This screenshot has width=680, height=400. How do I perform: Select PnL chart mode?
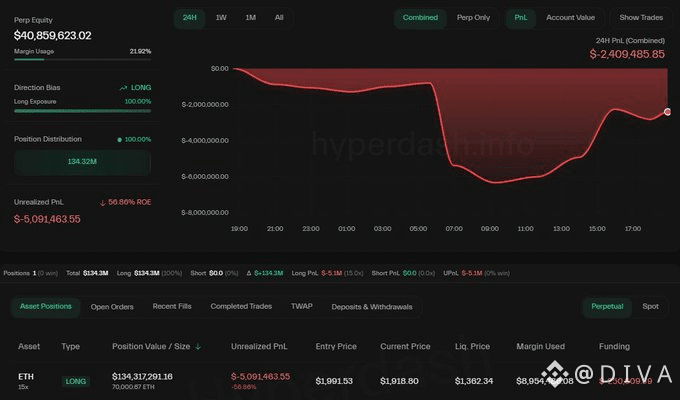[521, 18]
